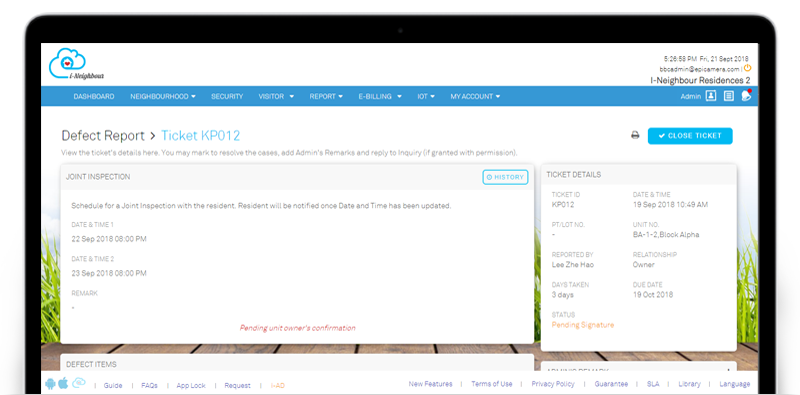Open the Defect Report breadcrumb link
800x395 pixels.
103,135
